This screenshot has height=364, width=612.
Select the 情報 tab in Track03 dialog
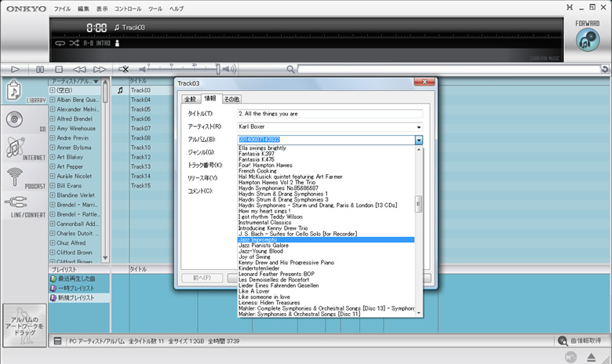tap(210, 98)
